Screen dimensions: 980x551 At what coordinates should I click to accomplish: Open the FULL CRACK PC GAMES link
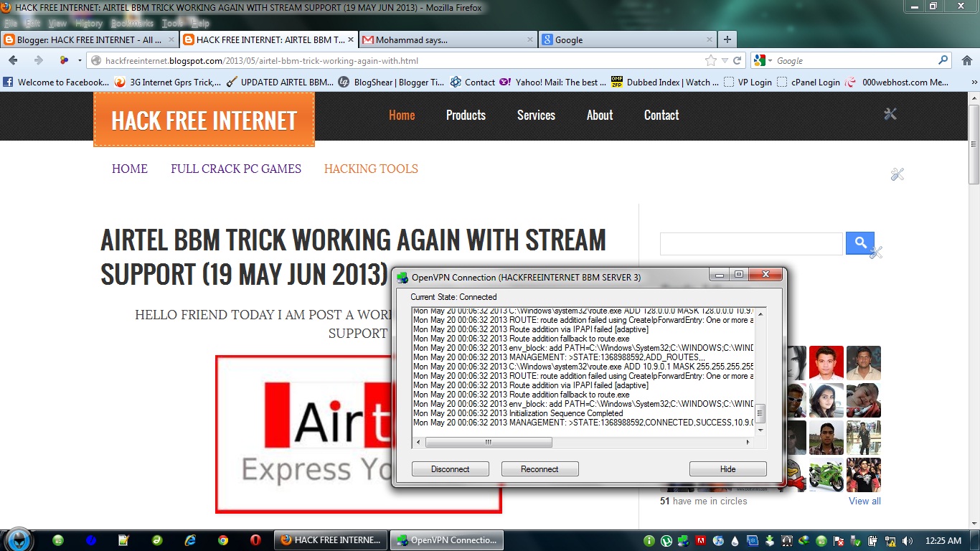pyautogui.click(x=236, y=169)
